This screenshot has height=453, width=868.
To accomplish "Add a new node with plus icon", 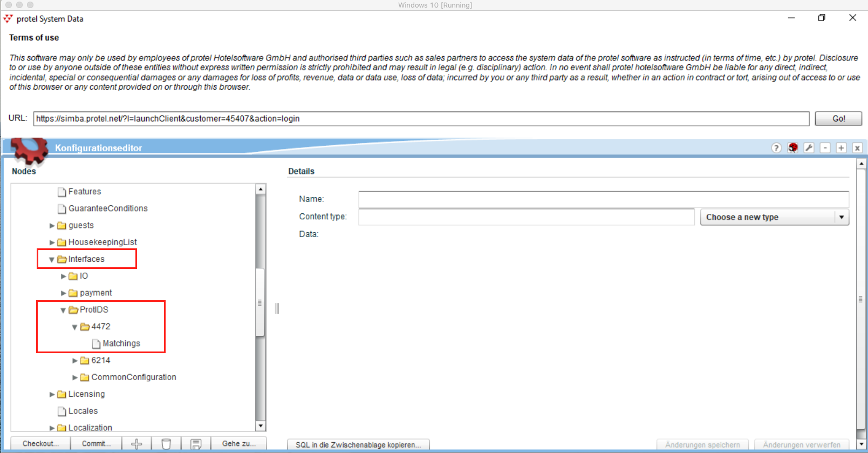I will point(136,444).
